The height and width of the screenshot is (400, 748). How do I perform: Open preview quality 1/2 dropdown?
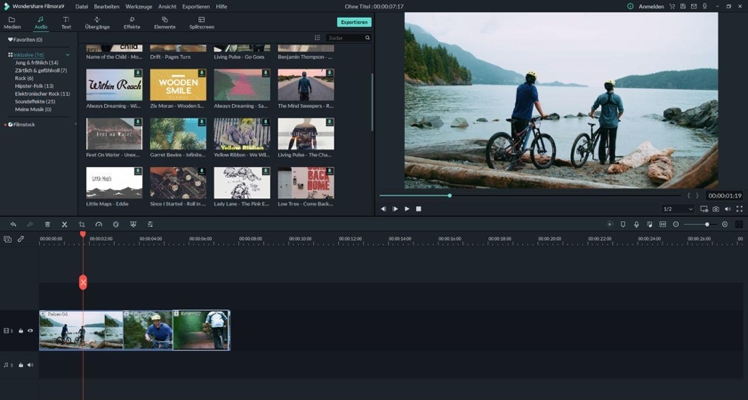click(x=678, y=209)
